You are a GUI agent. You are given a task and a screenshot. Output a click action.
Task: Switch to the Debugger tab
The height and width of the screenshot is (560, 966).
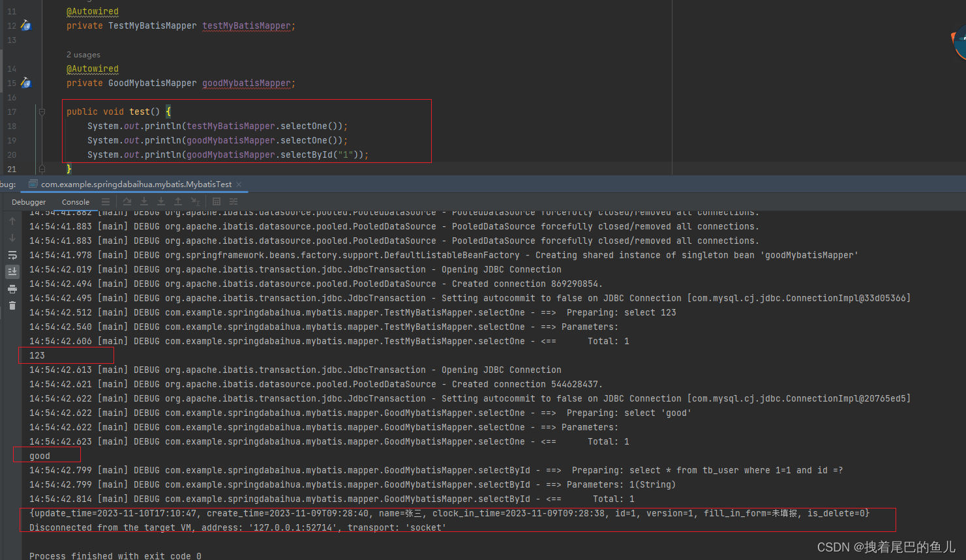(29, 202)
